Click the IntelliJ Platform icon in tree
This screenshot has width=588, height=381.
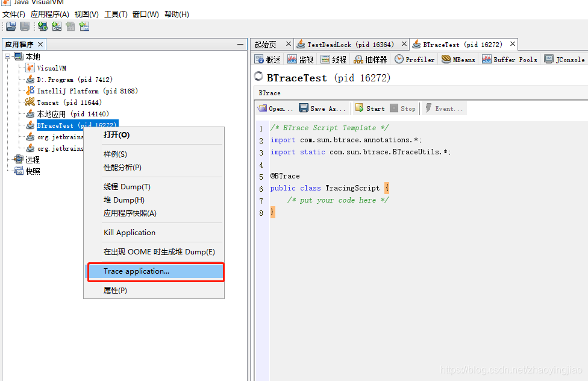pyautogui.click(x=30, y=91)
